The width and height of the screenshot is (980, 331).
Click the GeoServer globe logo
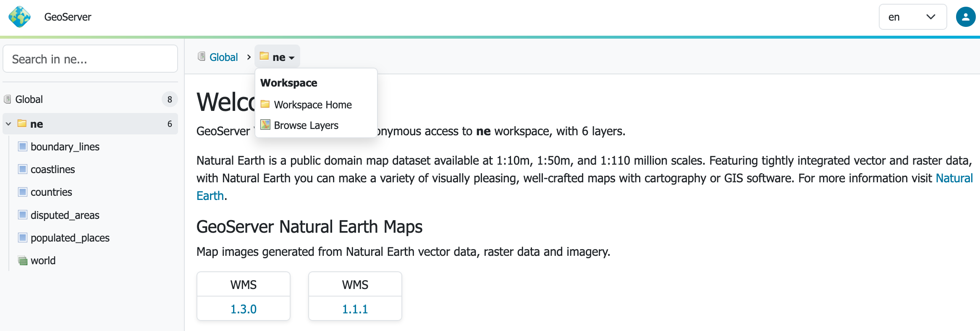pyautogui.click(x=19, y=17)
